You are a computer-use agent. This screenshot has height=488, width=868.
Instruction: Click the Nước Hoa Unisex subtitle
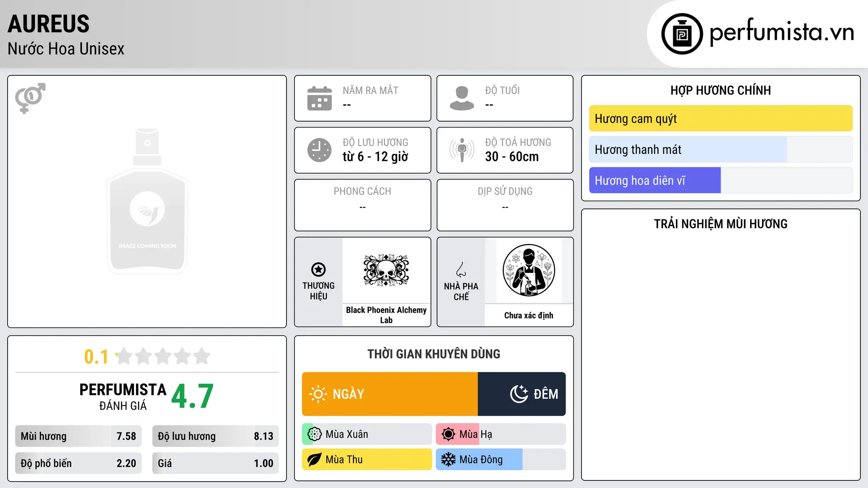point(66,49)
